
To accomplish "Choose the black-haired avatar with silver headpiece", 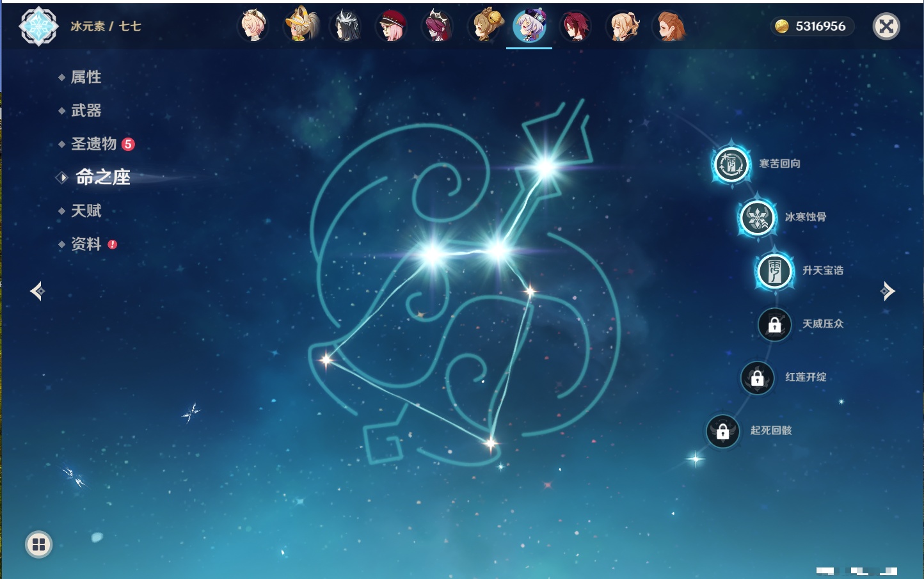I will (x=346, y=26).
